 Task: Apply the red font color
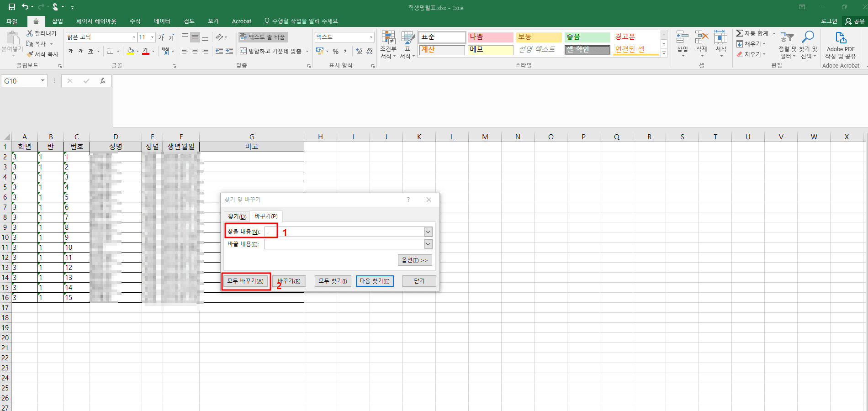pyautogui.click(x=146, y=51)
